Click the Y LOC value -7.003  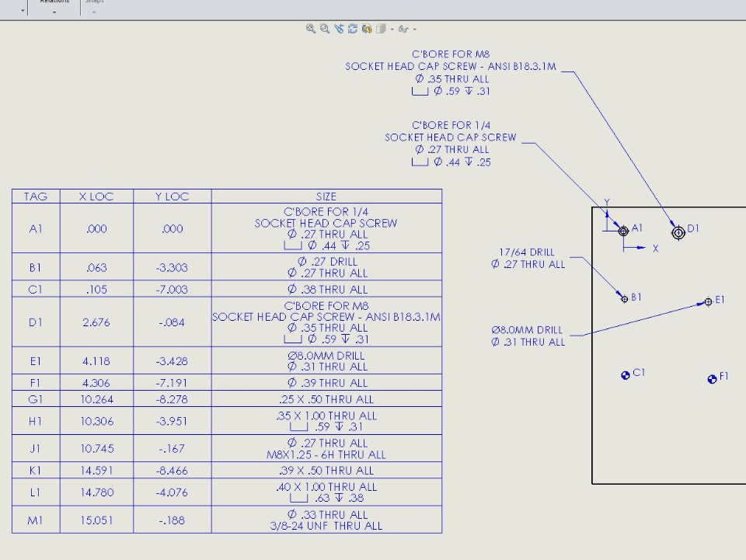tap(173, 289)
